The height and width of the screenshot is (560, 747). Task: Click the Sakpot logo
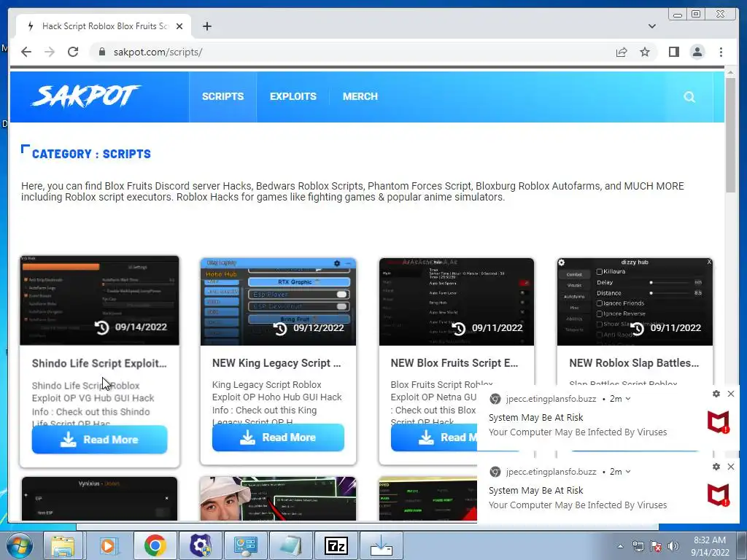(x=86, y=97)
